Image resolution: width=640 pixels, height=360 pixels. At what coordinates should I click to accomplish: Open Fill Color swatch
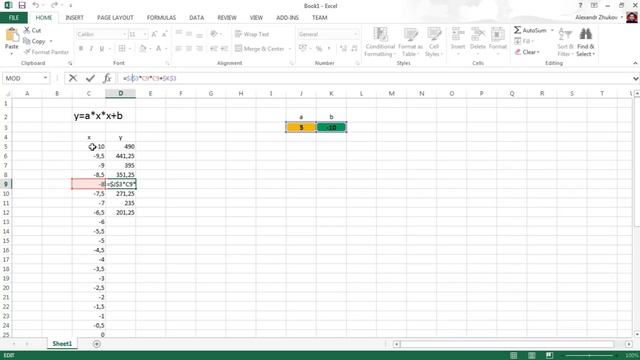coord(142,49)
